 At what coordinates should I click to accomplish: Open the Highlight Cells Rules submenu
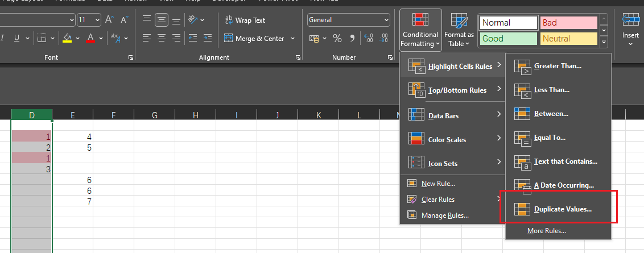[453, 66]
